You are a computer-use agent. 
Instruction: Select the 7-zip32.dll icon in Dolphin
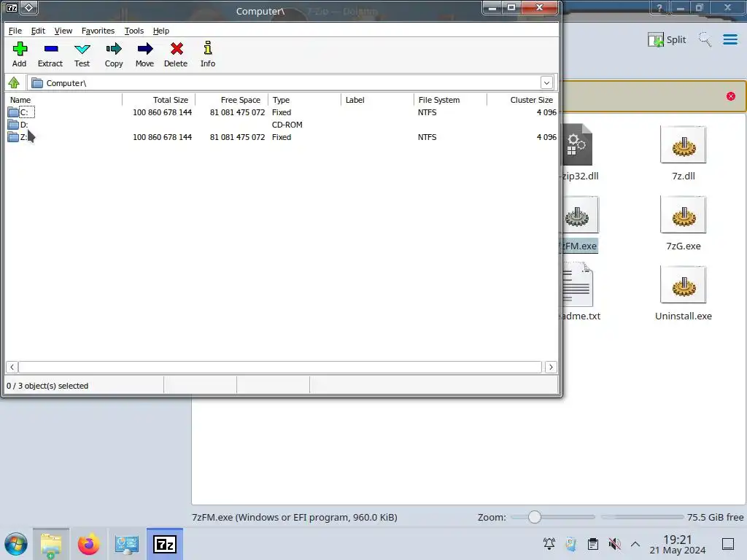click(578, 145)
